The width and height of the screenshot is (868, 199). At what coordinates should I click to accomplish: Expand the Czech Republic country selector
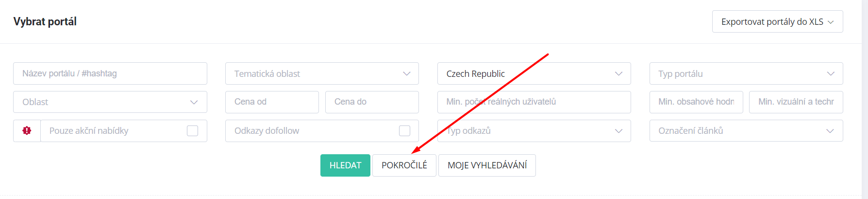[534, 73]
